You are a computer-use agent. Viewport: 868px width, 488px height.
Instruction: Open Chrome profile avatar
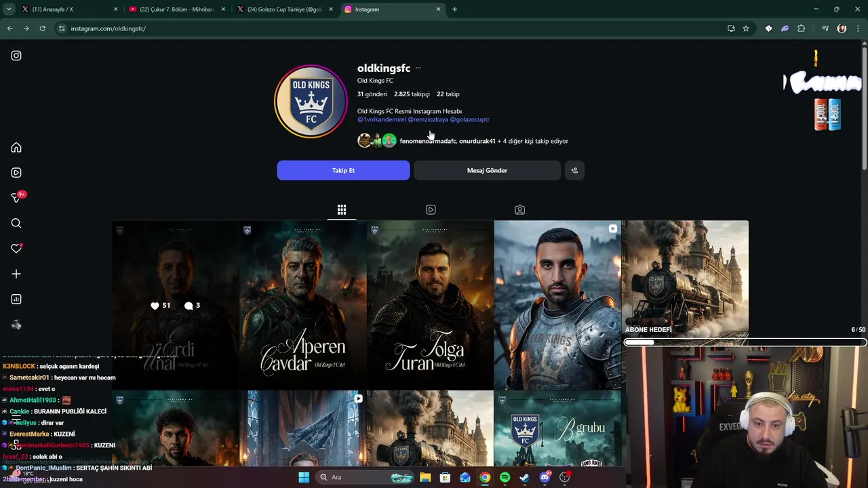(x=842, y=28)
